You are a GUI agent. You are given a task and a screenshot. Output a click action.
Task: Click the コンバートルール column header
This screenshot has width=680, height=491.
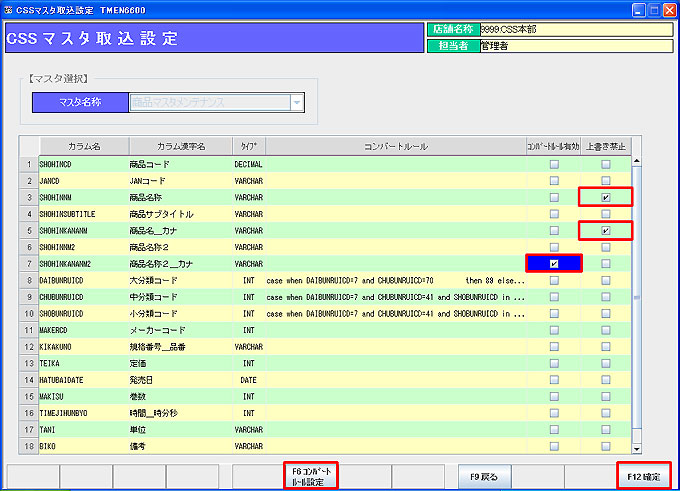[x=396, y=146]
